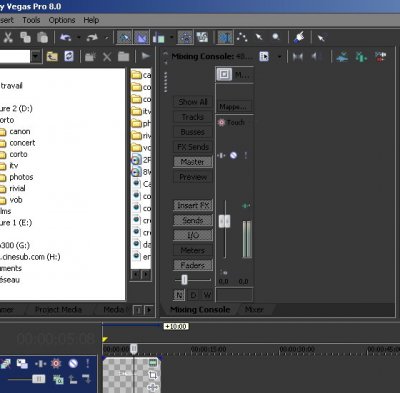Open the Tools menu

tap(31, 20)
